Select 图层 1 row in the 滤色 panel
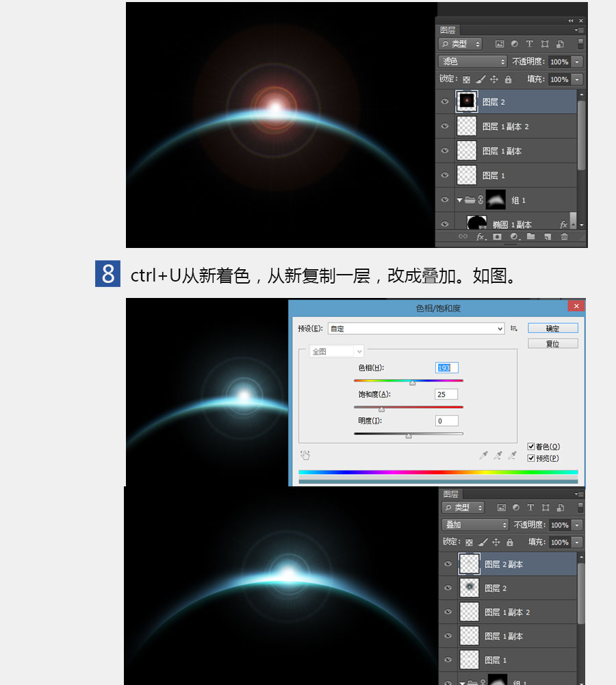Image resolution: width=616 pixels, height=685 pixels. (506, 175)
